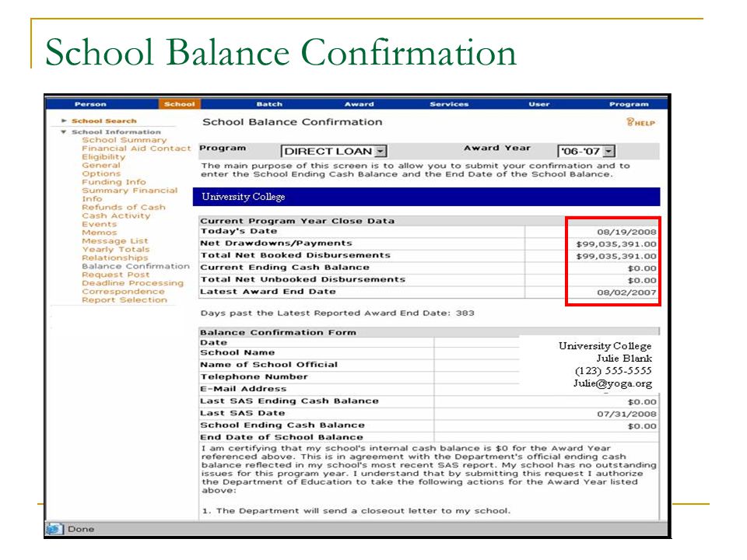747x560 pixels.
Task: Click the Julie Blank school official name
Action: tap(624, 358)
